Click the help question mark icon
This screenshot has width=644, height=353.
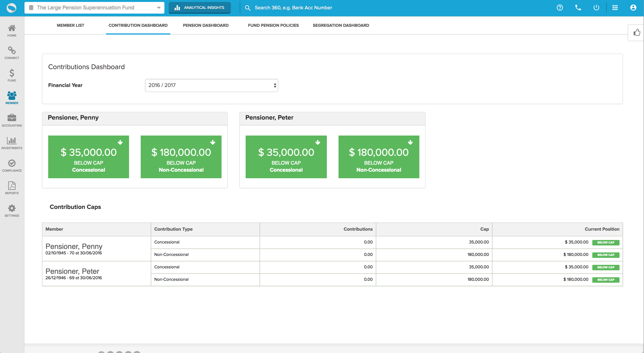click(x=560, y=8)
